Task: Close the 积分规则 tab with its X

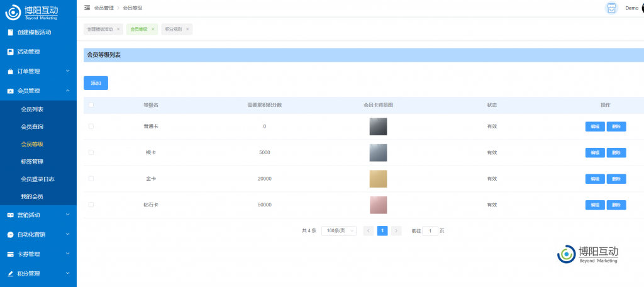Action: click(188, 29)
